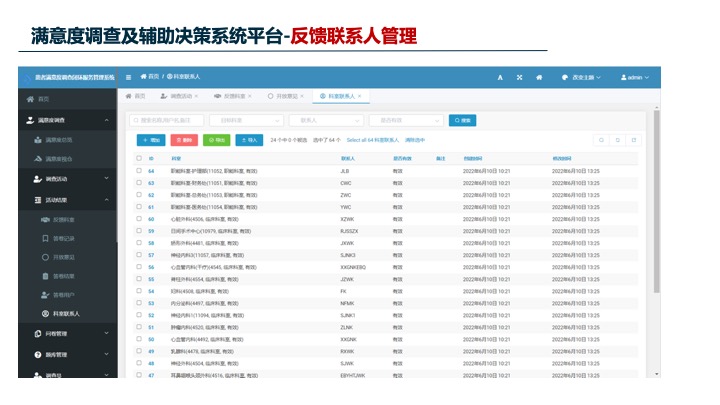Image resolution: width=720 pixels, height=405 pixels.
Task: Toggle fullscreen with the expand icon
Action: (520, 77)
